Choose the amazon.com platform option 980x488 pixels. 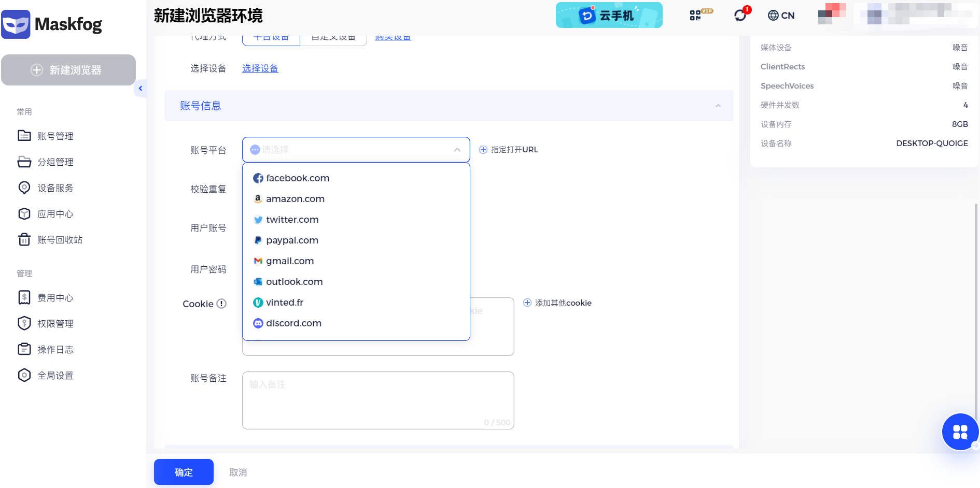356,199
